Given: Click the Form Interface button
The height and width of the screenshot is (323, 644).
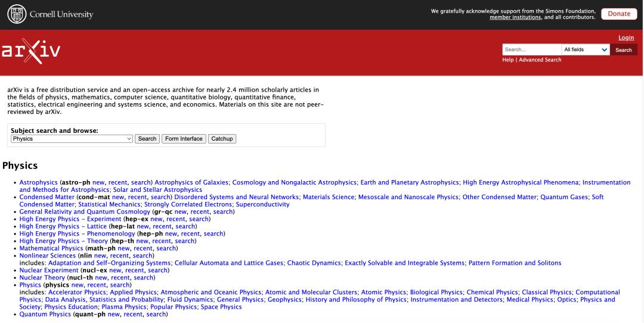Looking at the screenshot, I should (x=184, y=139).
